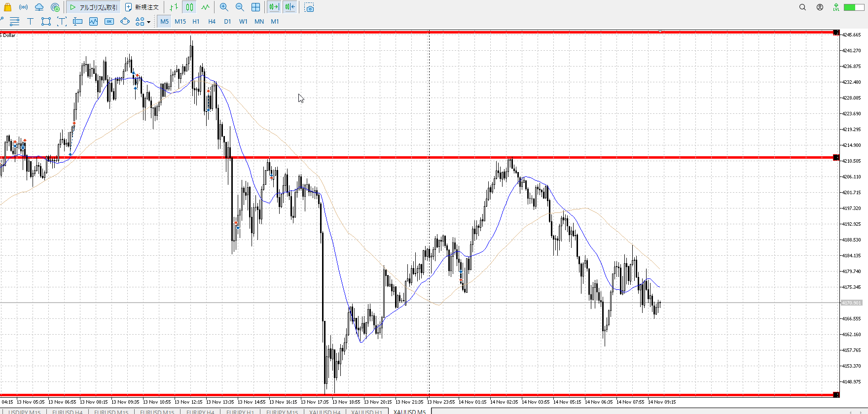Click the zoom in magnifier icon
Screen dimensions: 868x414
[224, 7]
